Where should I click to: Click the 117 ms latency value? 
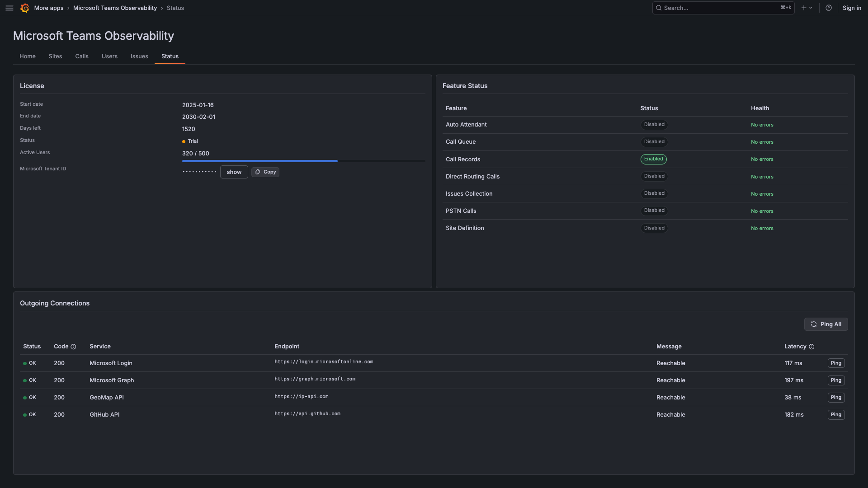(793, 363)
